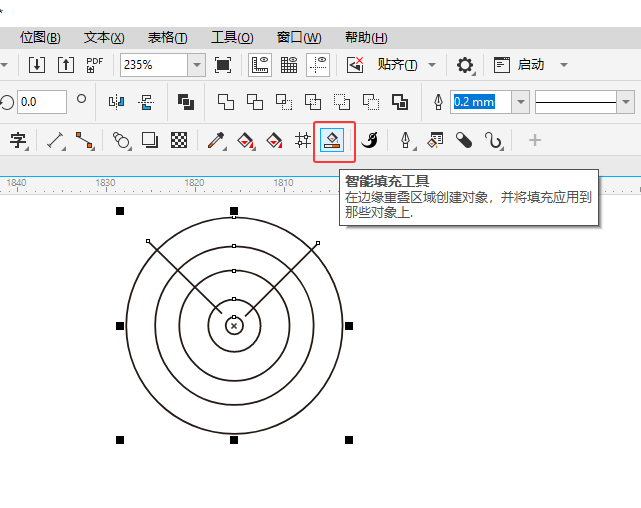The image size is (641, 508).
Task: Select the Transparency checkerboard tool
Action: click(x=179, y=141)
